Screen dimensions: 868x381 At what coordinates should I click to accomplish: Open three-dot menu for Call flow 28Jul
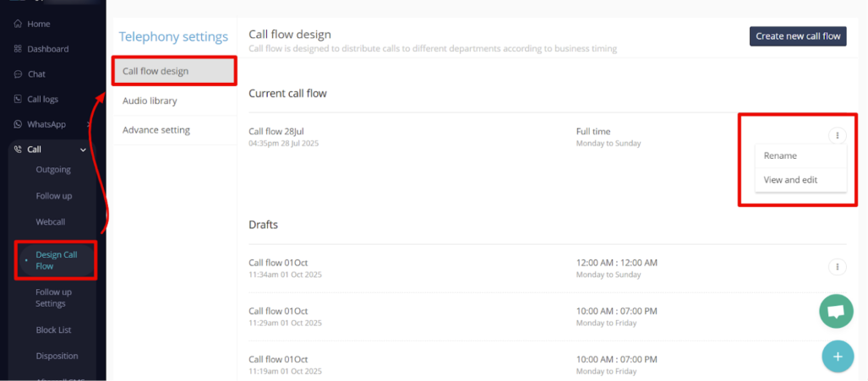837,135
